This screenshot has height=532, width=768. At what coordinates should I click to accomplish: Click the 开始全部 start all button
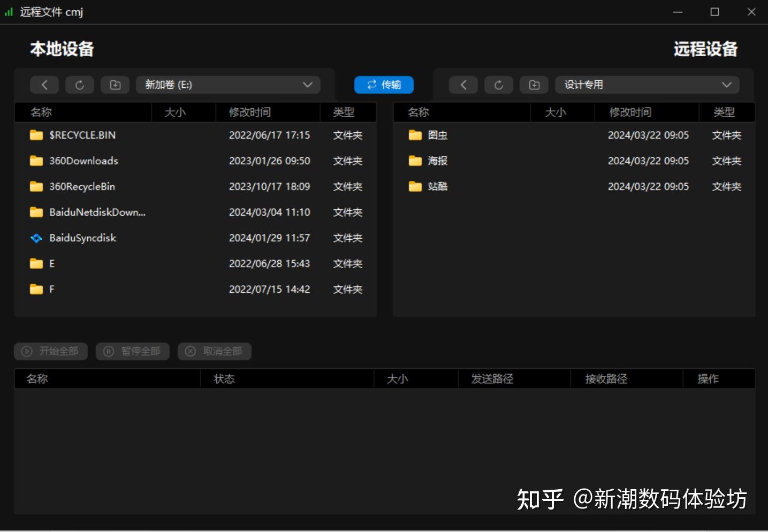tap(51, 351)
